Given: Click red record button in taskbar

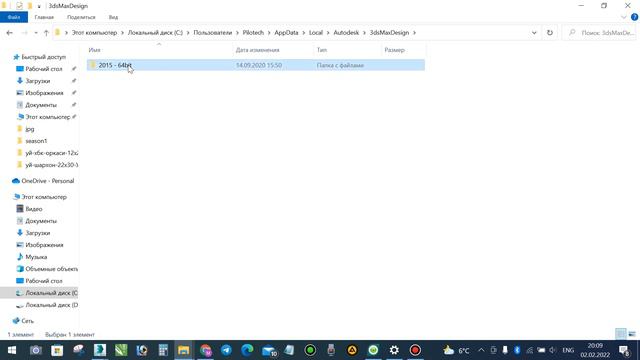Looking at the screenshot, I should [x=415, y=350].
